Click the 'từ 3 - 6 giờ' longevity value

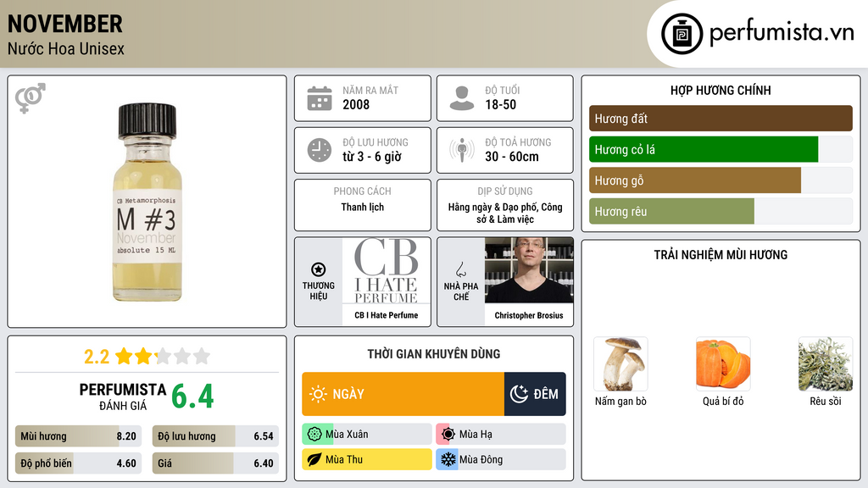click(x=372, y=157)
